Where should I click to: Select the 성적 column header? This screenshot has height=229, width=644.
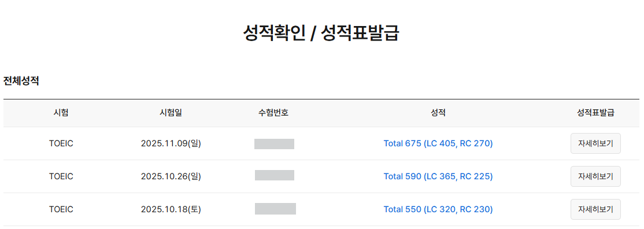[438, 113]
